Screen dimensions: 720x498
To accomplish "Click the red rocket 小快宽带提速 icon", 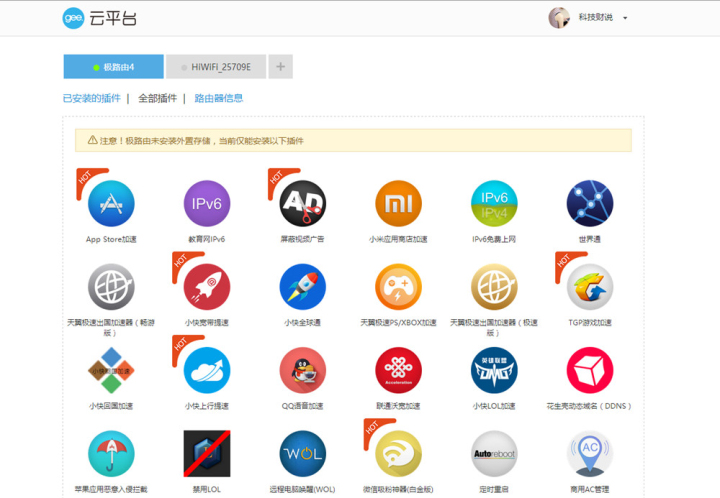I will coord(207,287).
